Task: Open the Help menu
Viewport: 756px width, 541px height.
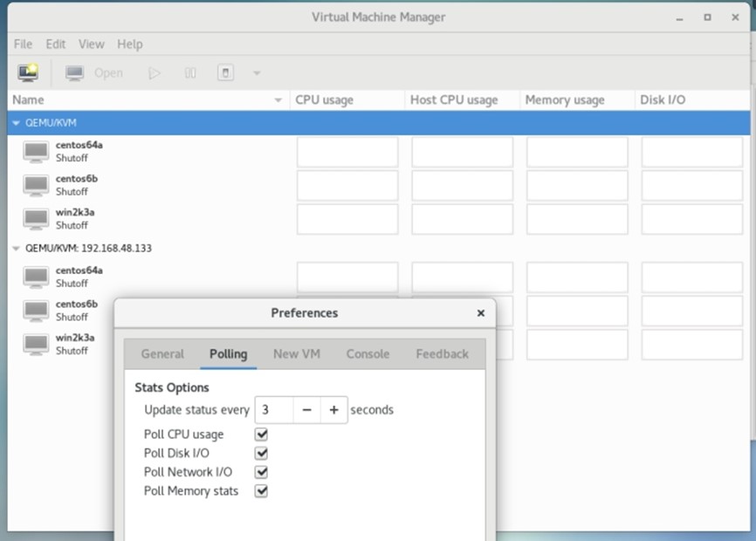Action: pos(130,45)
